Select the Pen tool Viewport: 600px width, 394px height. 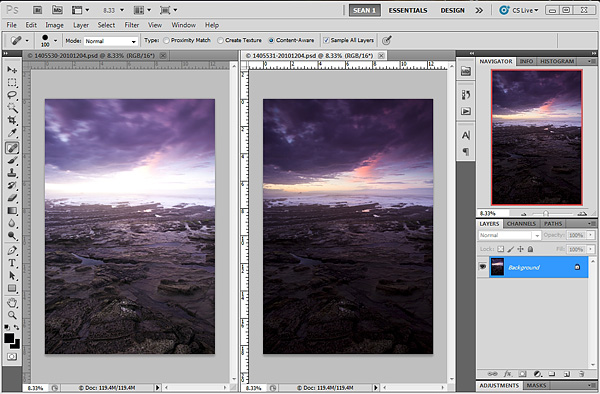(x=12, y=251)
